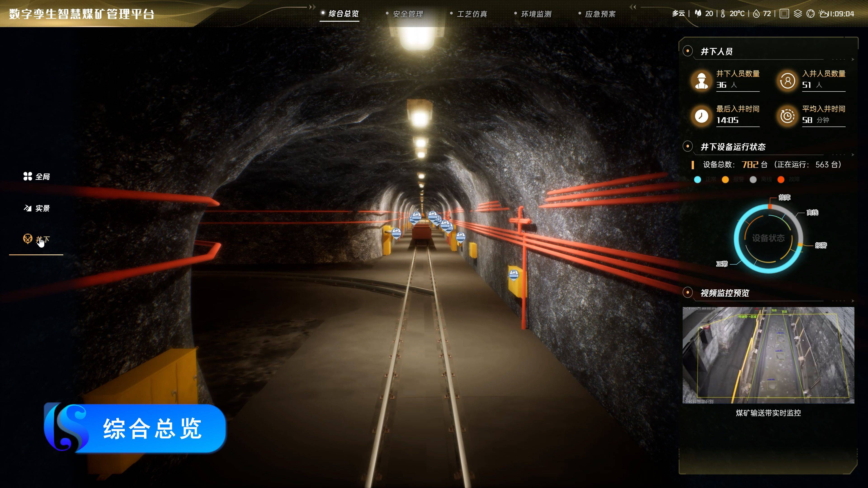Viewport: 868px width, 488px height.
Task: Expand the 视频监控预览 panel arrow
Action: pos(852,301)
